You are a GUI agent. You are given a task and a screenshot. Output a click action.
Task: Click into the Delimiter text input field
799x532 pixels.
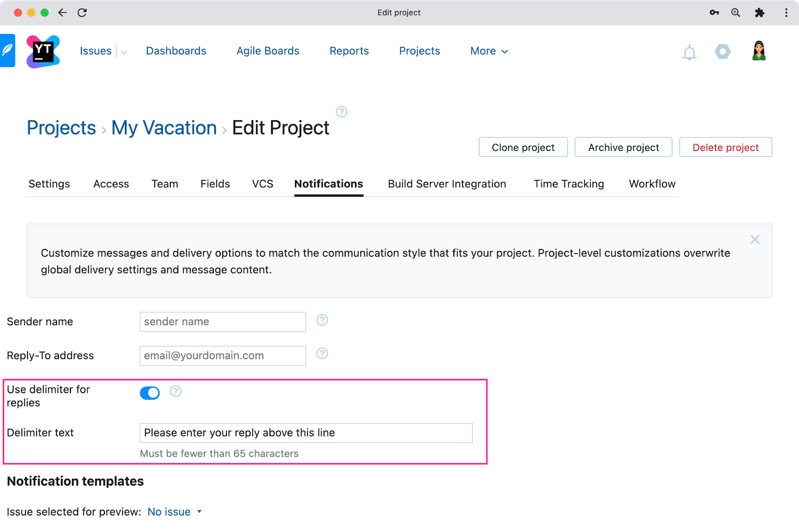[306, 433]
